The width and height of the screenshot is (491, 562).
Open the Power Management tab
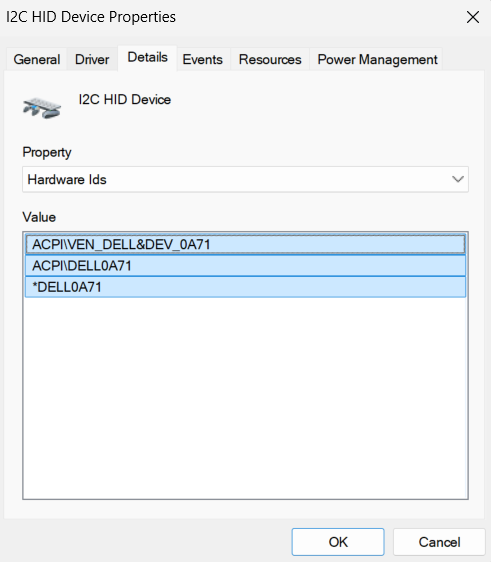click(377, 59)
